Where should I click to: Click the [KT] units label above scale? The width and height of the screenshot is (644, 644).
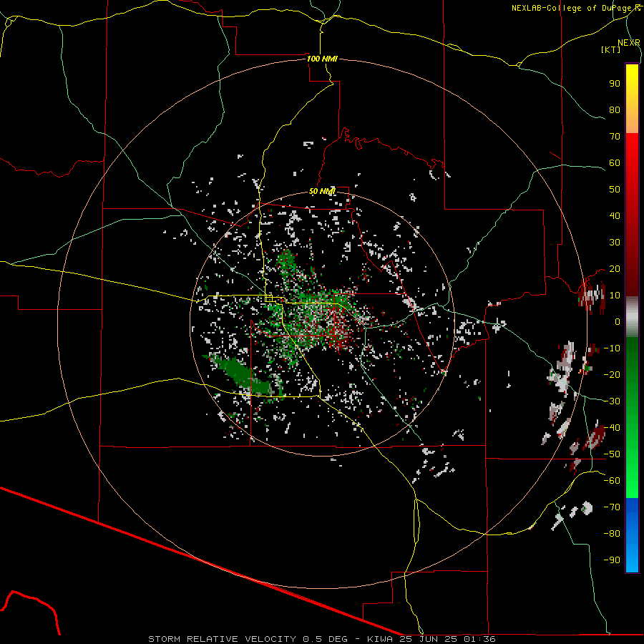click(x=611, y=49)
